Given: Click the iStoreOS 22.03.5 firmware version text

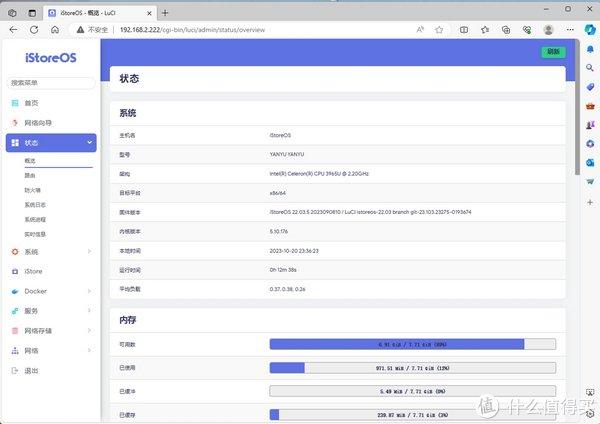Looking at the screenshot, I should click(370, 212).
